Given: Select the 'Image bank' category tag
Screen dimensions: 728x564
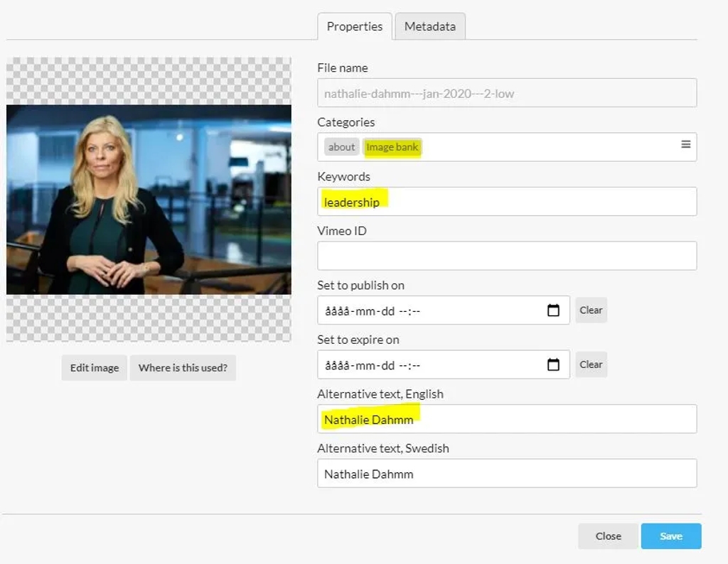Looking at the screenshot, I should (392, 147).
